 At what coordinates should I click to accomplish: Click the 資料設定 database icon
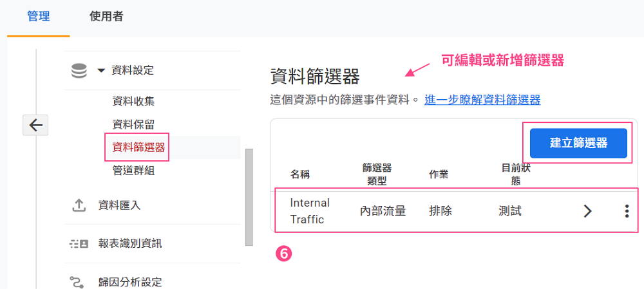(79, 71)
